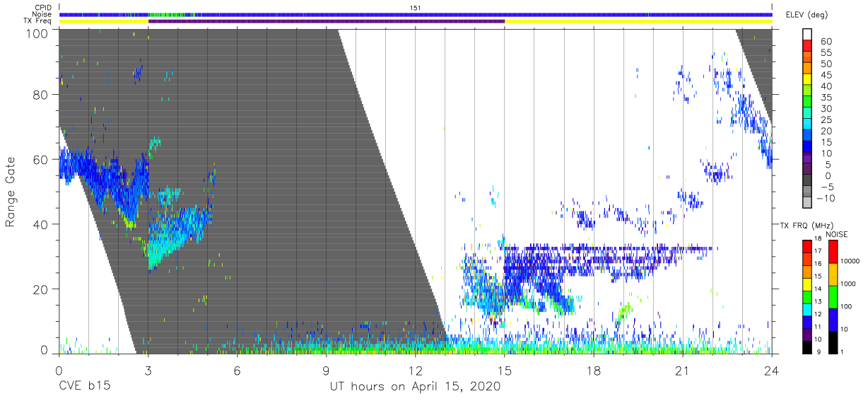Click the NOISE colorbar label '1'
Screen dimensions: 868x401
pyautogui.click(x=842, y=352)
